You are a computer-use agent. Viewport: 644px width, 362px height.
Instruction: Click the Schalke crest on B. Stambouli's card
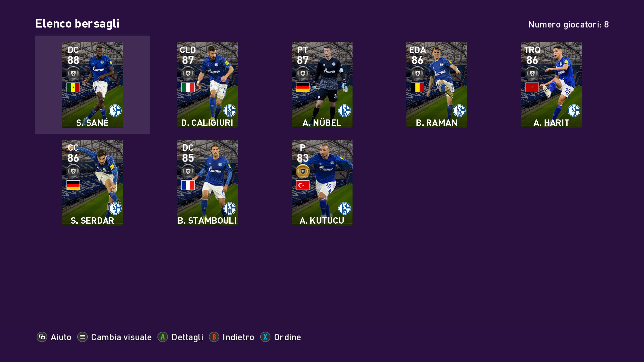click(230, 208)
